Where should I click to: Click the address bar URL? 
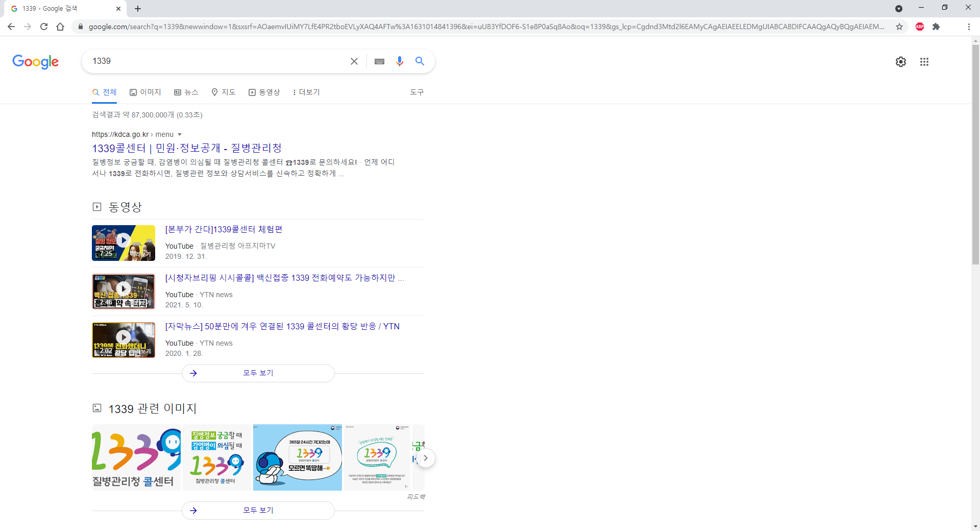pos(486,27)
